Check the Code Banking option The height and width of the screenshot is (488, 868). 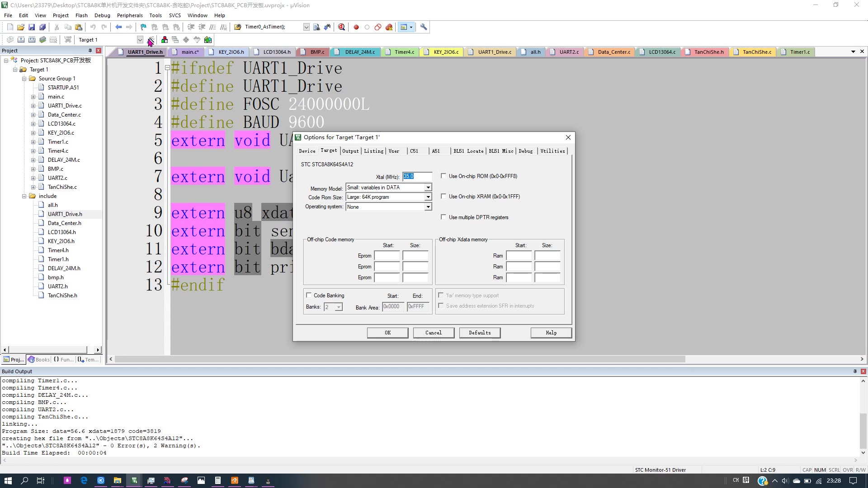tap(309, 296)
